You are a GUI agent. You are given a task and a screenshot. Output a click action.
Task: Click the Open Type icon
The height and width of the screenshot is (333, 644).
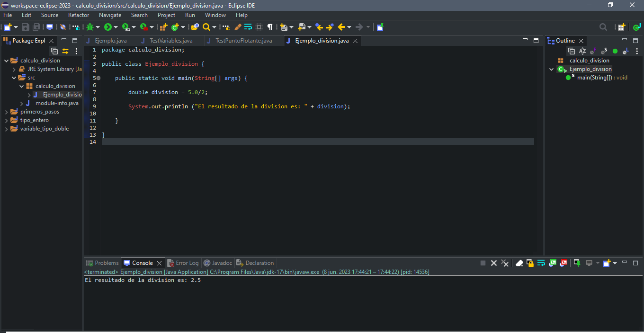tap(195, 27)
